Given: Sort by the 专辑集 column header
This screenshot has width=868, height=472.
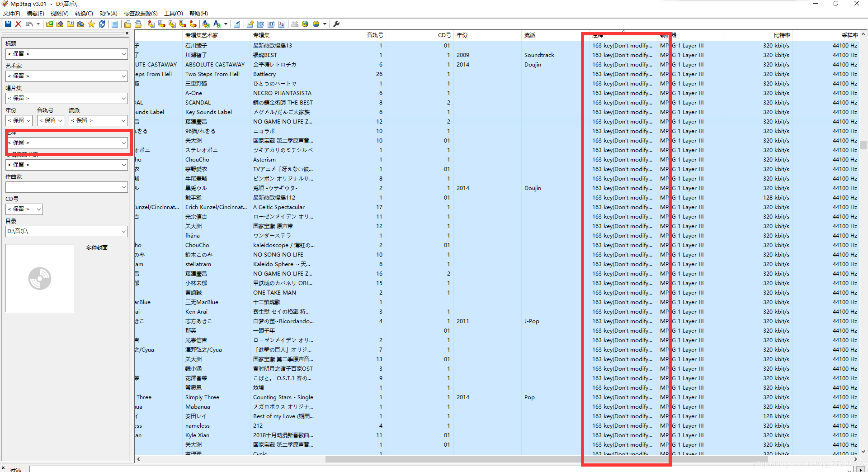Looking at the screenshot, I should point(283,35).
